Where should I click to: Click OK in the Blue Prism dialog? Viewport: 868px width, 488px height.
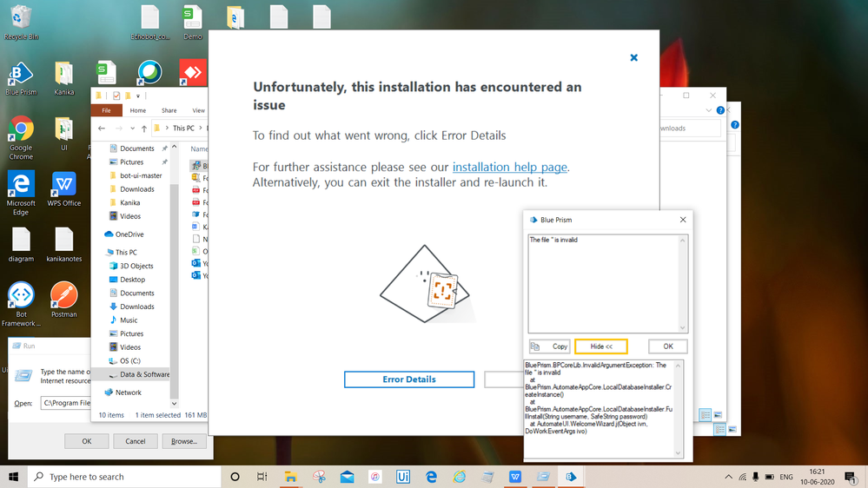click(667, 346)
